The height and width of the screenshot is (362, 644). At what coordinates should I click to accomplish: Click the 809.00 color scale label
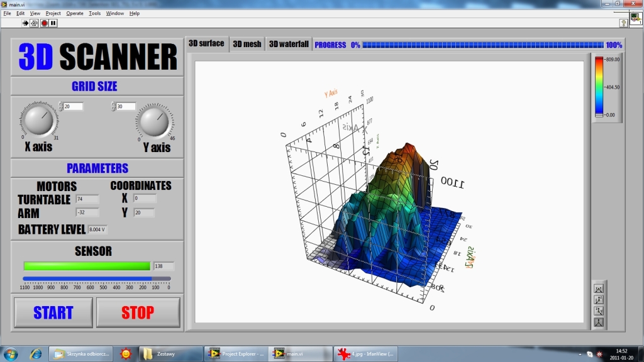(612, 60)
